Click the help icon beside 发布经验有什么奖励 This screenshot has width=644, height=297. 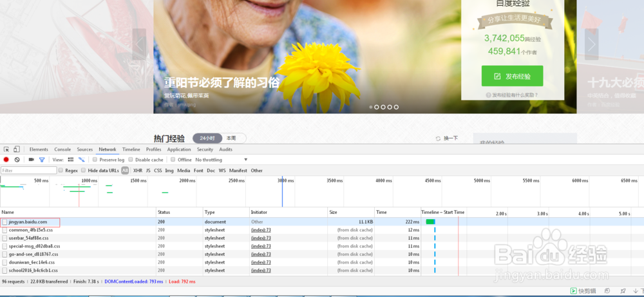coord(488,95)
